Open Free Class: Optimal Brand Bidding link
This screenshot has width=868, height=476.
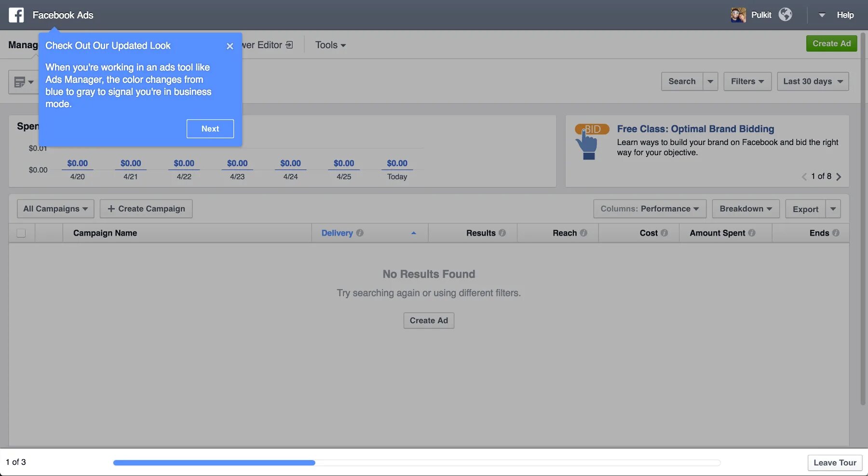(x=695, y=129)
